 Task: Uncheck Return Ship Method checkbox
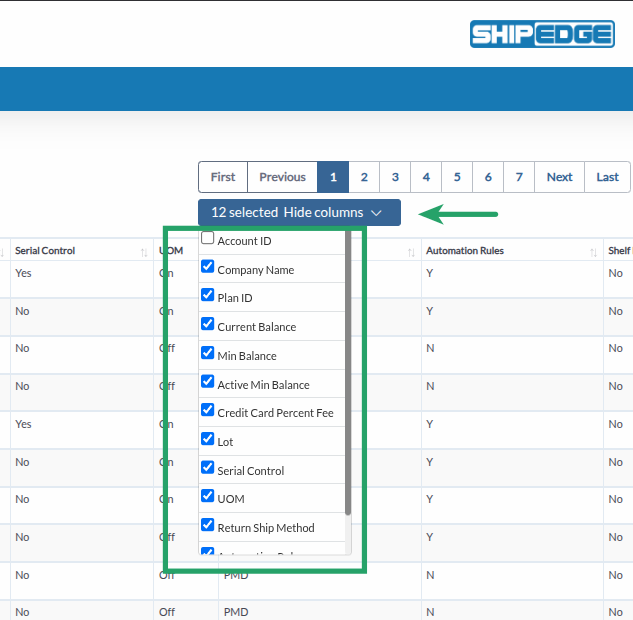tap(208, 525)
